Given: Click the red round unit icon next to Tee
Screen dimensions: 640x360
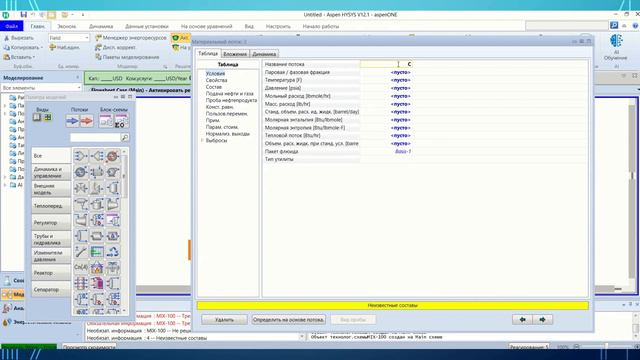Looking at the screenshot, I should [113, 156].
